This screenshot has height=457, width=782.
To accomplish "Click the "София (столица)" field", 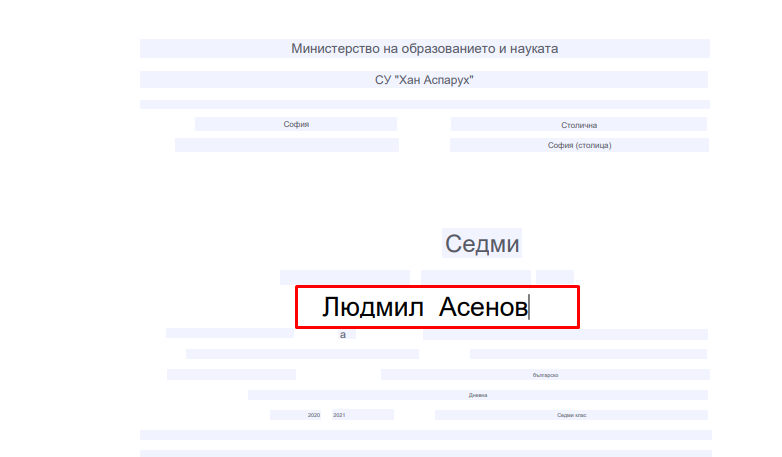I will (x=579, y=145).
